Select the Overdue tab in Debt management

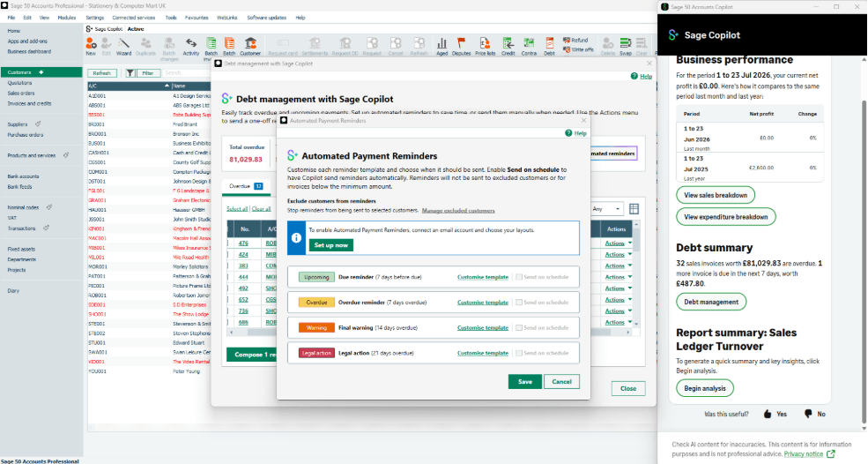(x=246, y=186)
